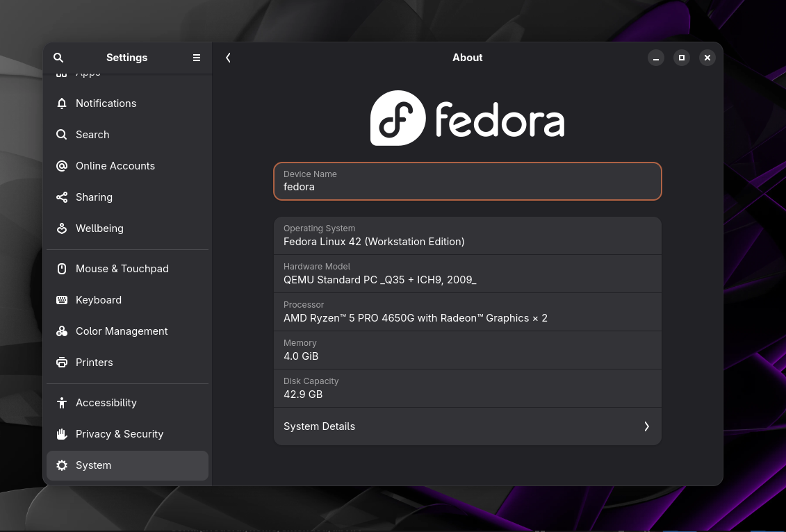Open Printers via the printer icon
Image resolution: width=786 pixels, height=532 pixels.
point(61,362)
